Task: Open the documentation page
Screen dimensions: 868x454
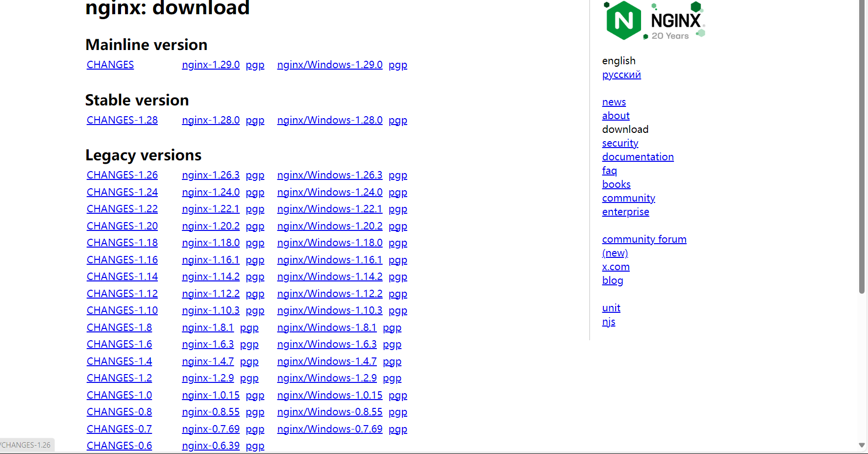Action: click(x=638, y=157)
